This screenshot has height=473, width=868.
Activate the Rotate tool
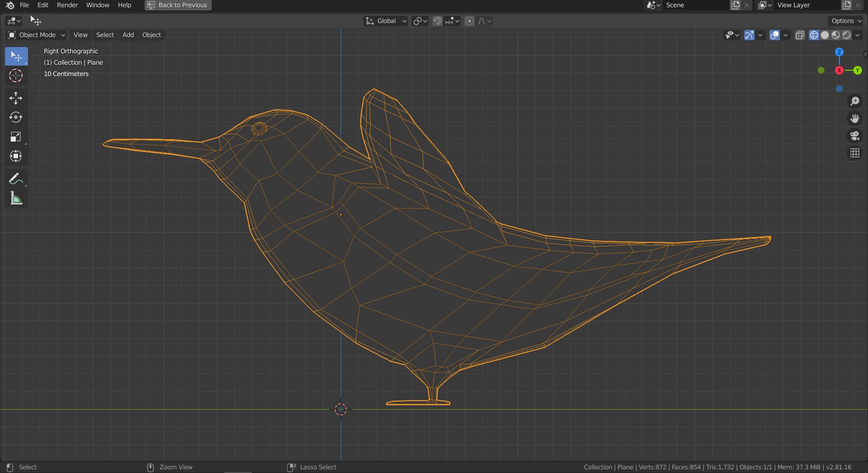(16, 118)
